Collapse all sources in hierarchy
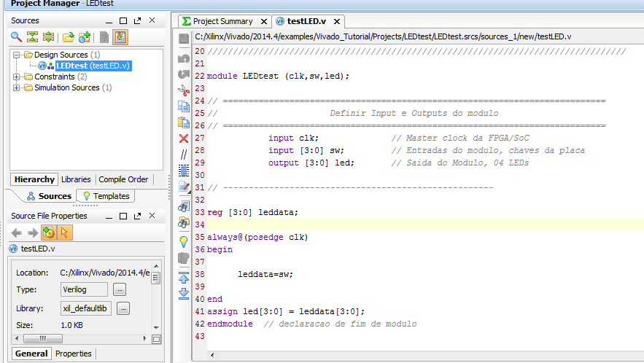The height and width of the screenshot is (363, 644). (32, 37)
